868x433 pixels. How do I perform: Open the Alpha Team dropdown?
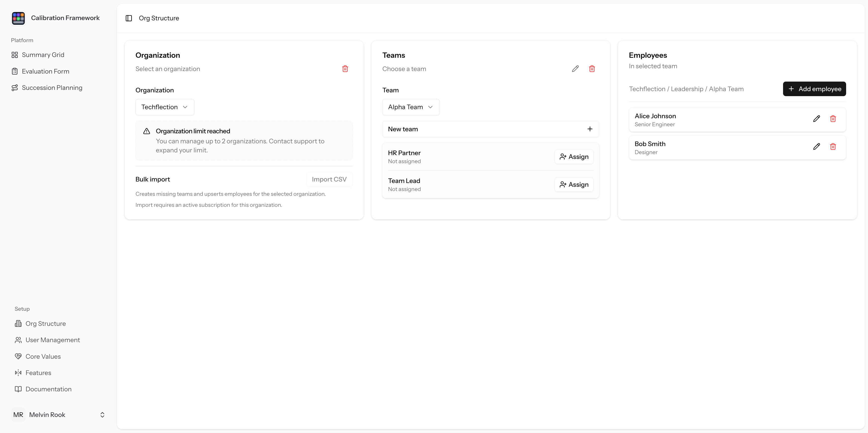point(411,107)
